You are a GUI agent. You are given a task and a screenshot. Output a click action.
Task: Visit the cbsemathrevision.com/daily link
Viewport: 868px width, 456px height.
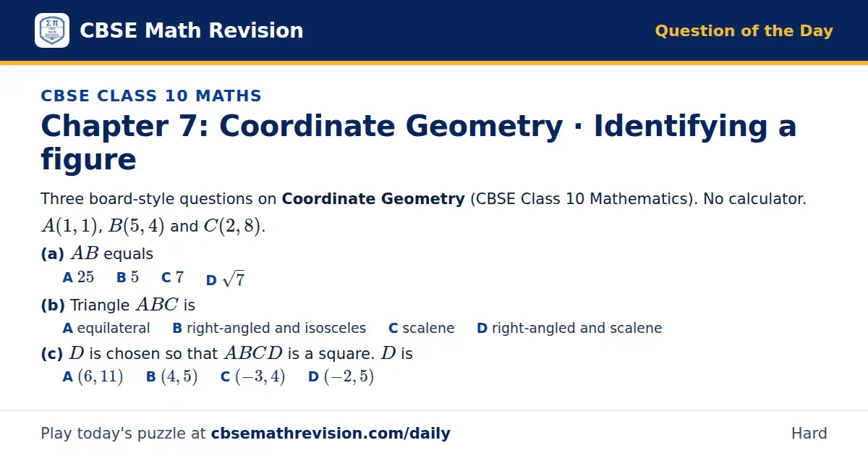(x=331, y=434)
